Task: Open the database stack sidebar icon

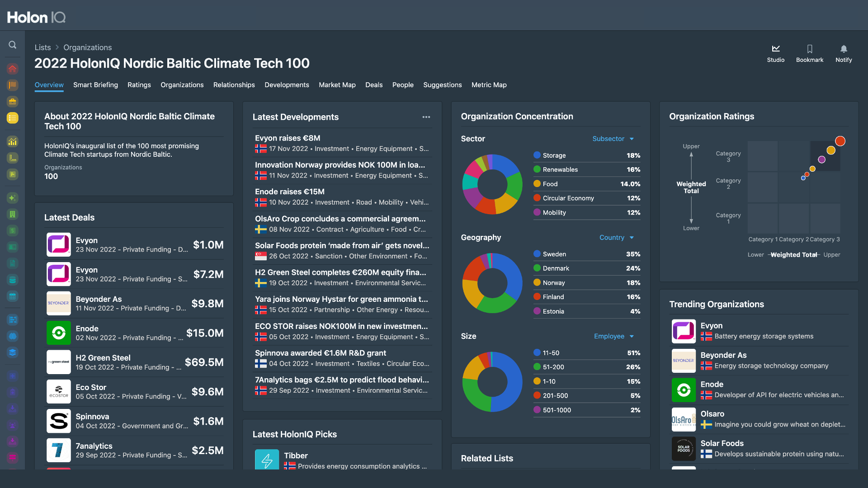Action: pos(13,280)
